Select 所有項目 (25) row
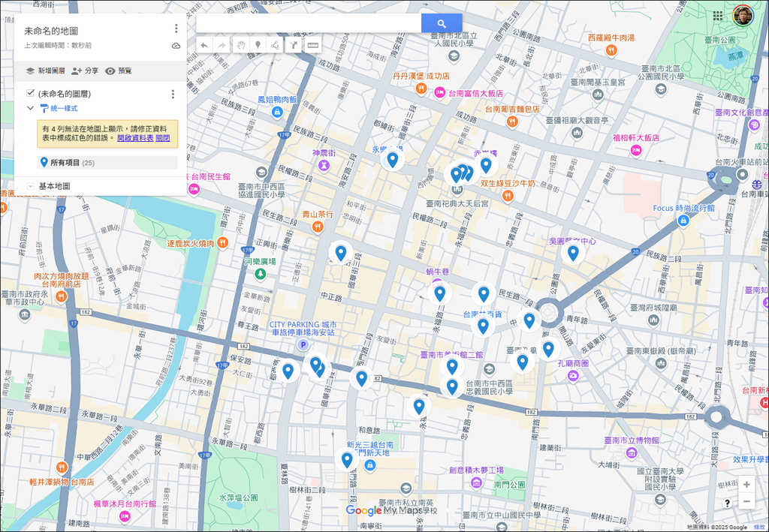Screen dimensions: 769x532 [107, 163]
